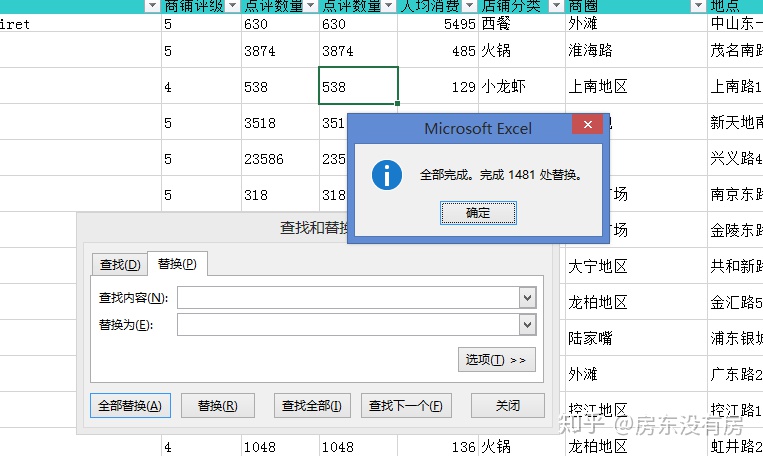Select cell containing 23586

280,159
